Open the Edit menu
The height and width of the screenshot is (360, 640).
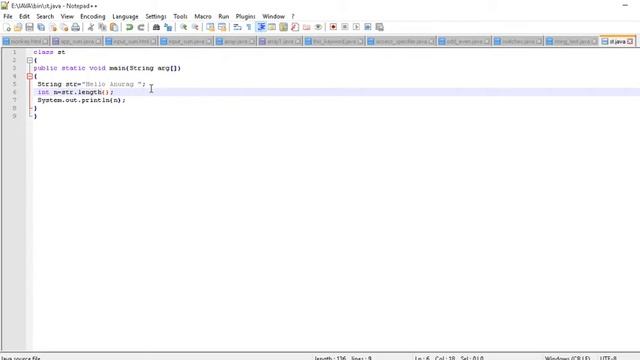pos(24,16)
